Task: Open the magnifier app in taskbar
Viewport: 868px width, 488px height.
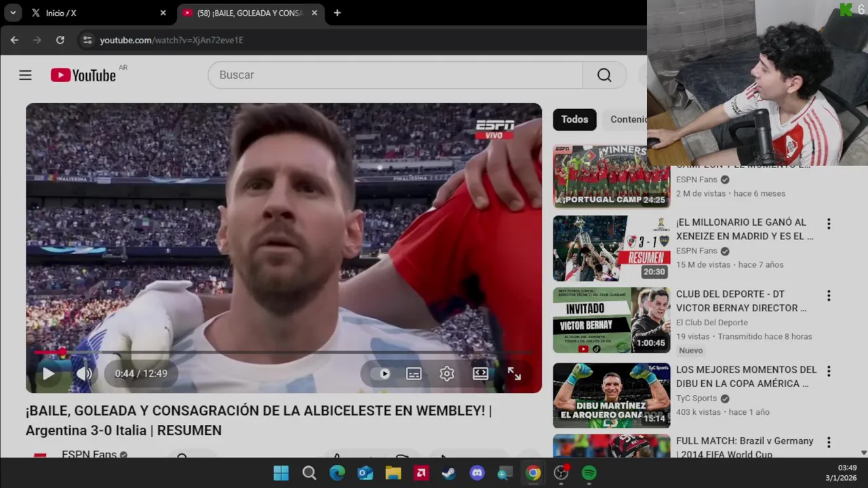Action: [x=505, y=473]
